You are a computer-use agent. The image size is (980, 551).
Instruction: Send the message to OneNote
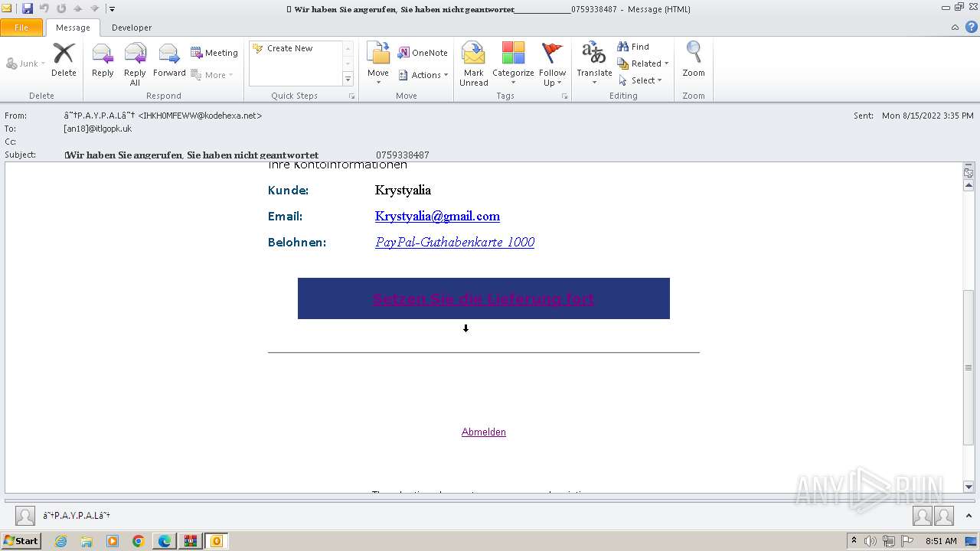[x=423, y=53]
